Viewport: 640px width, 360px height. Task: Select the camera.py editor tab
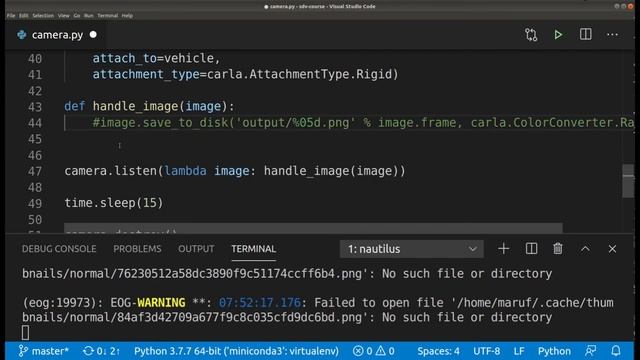point(57,35)
